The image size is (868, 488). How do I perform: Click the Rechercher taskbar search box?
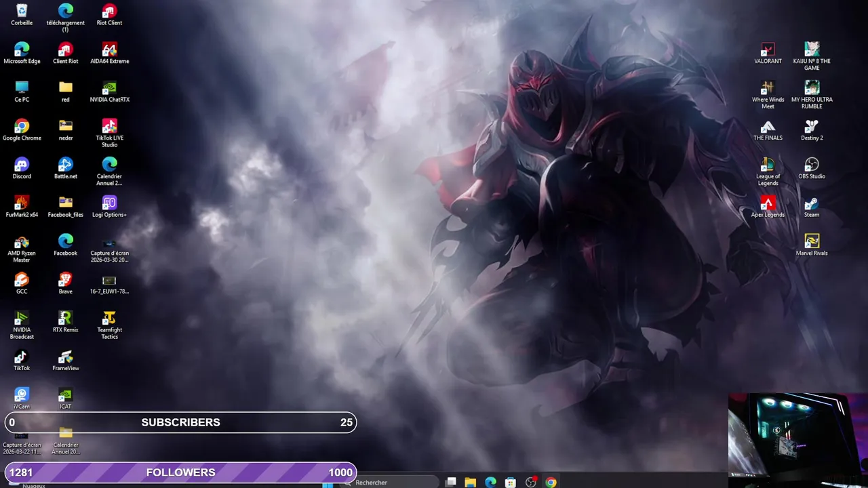pos(390,483)
